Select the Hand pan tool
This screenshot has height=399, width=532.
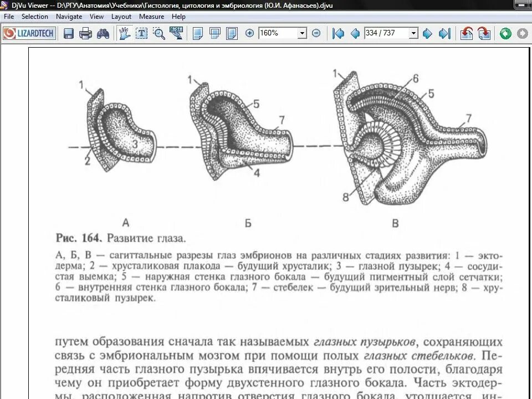pos(125,33)
